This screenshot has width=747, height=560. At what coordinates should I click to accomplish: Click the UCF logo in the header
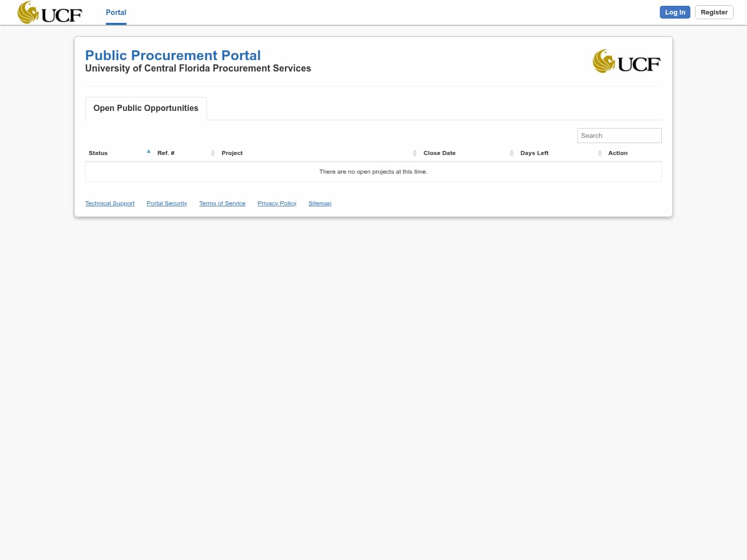tap(49, 12)
